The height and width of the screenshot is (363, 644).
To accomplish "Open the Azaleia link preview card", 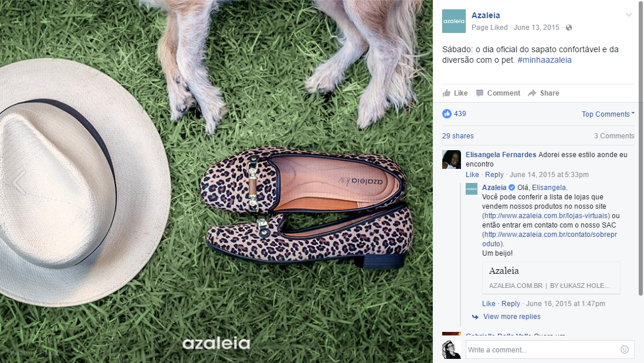I will [551, 278].
